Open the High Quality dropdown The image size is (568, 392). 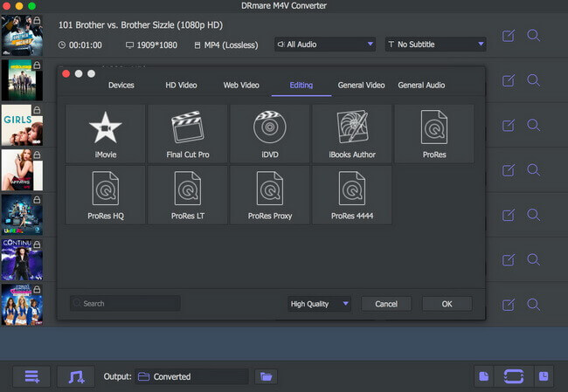[x=319, y=304]
